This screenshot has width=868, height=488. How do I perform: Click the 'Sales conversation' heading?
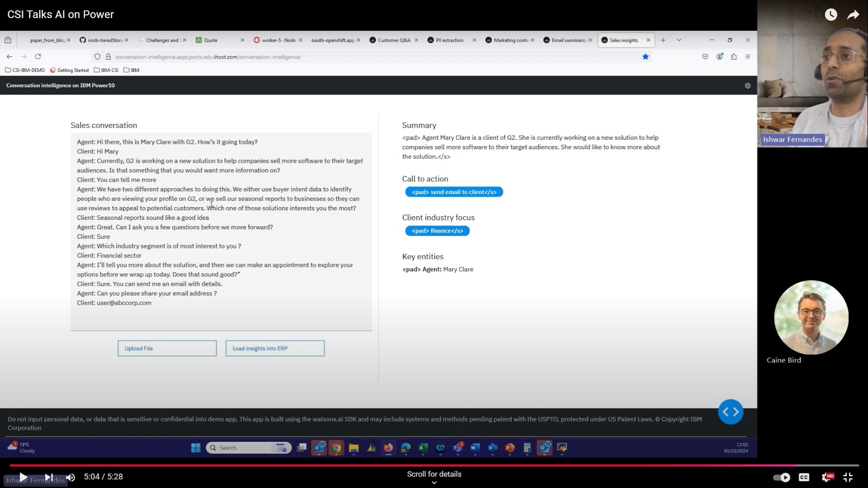tap(104, 125)
